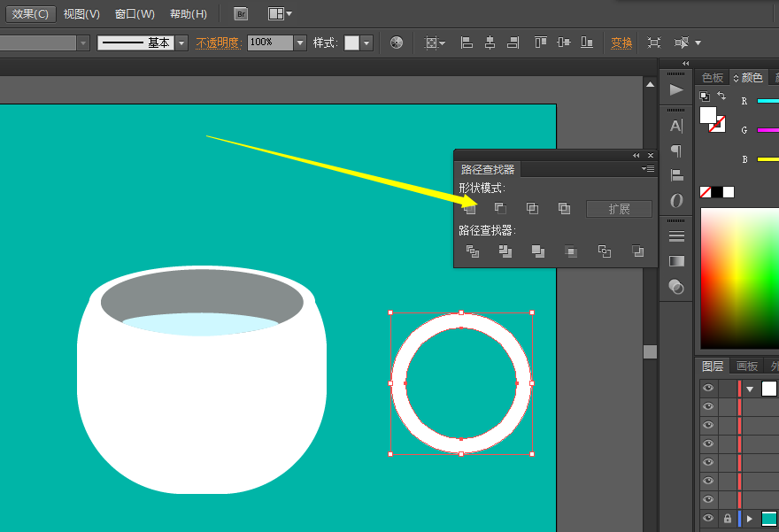Open the 窗口(W) menu
Screen dimensions: 779x532
[135, 14]
